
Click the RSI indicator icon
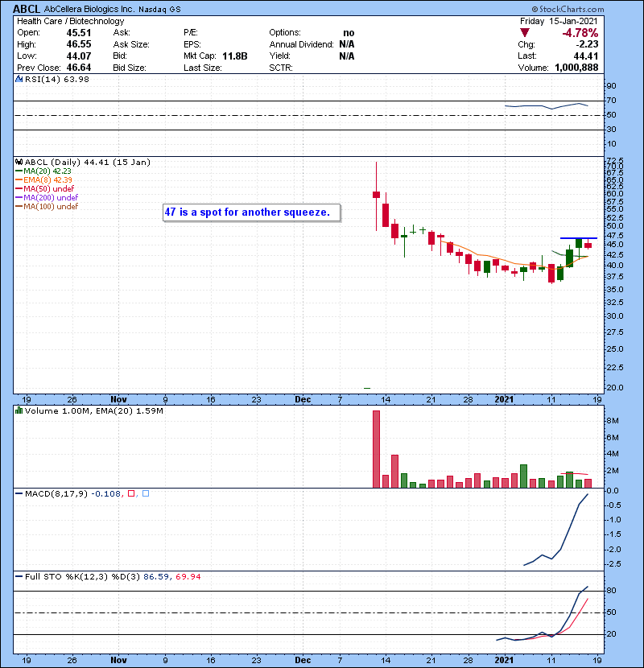coord(19,79)
